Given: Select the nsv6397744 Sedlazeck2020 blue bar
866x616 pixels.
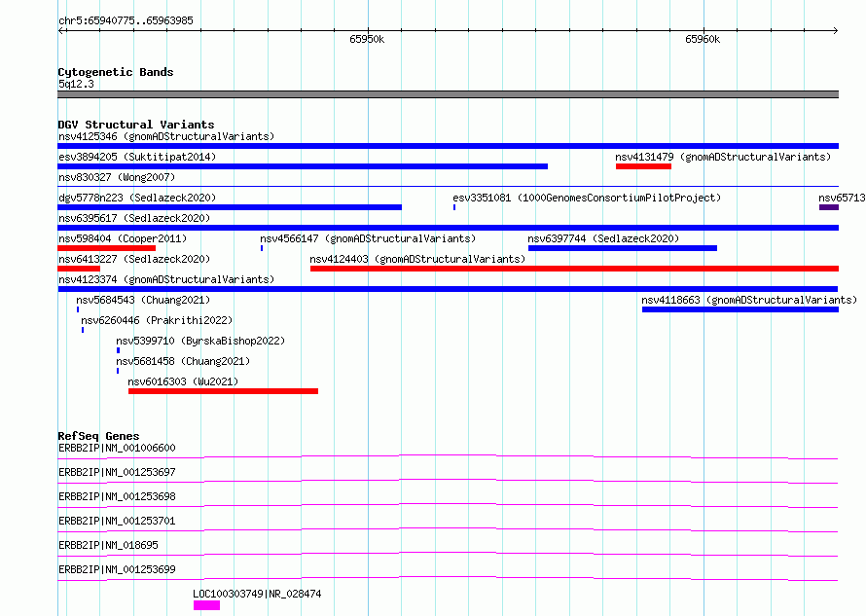Looking at the screenshot, I should (623, 248).
